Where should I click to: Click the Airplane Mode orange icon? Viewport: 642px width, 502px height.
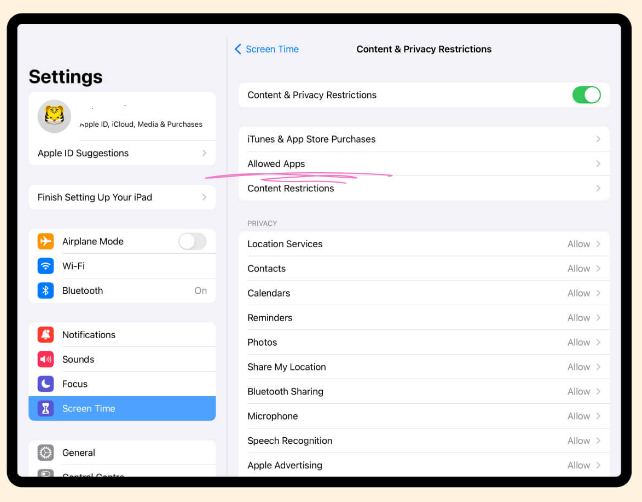coord(46,242)
